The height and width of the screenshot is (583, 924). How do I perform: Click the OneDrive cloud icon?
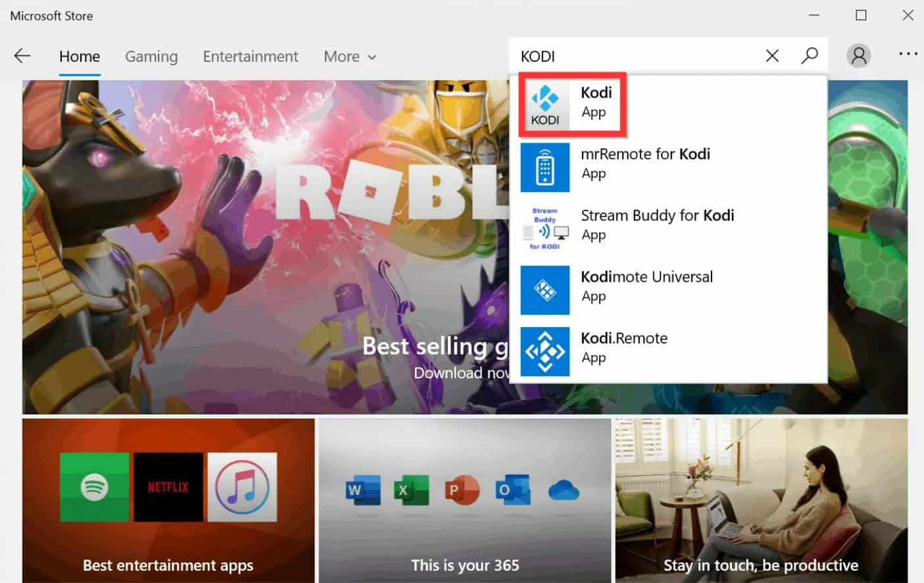point(564,490)
